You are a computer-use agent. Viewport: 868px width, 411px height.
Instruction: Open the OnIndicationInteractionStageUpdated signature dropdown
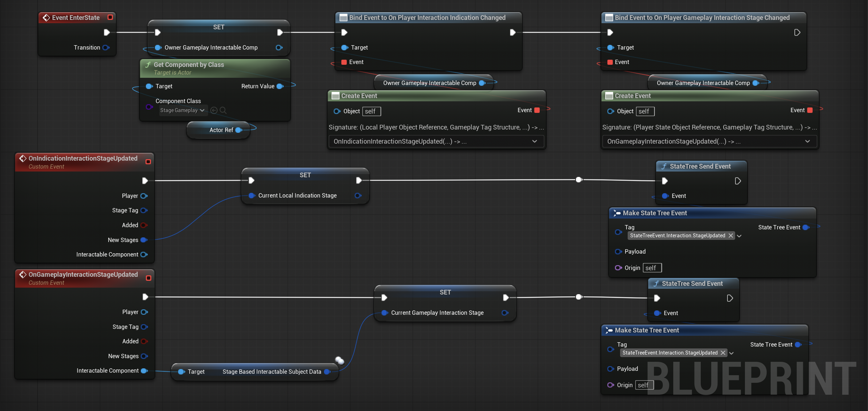pyautogui.click(x=535, y=141)
